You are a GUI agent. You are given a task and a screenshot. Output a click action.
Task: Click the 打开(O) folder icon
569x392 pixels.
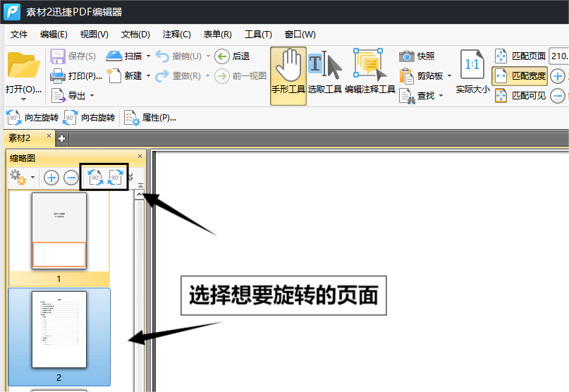tap(23, 66)
